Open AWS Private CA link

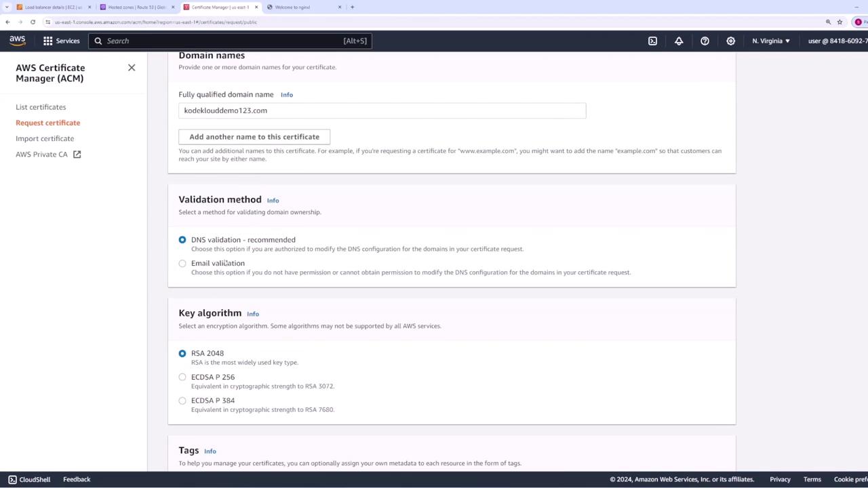(x=41, y=155)
